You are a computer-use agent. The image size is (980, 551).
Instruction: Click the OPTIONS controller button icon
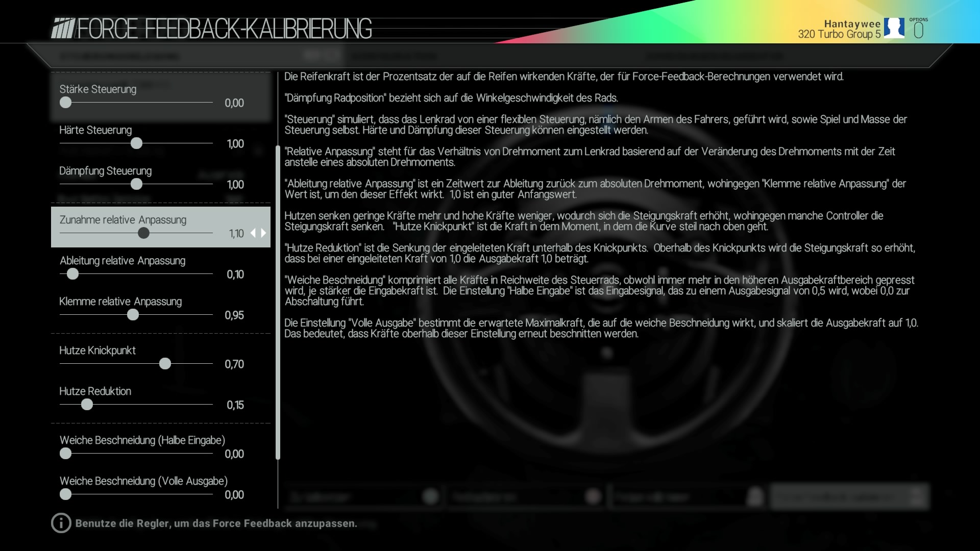click(x=918, y=29)
